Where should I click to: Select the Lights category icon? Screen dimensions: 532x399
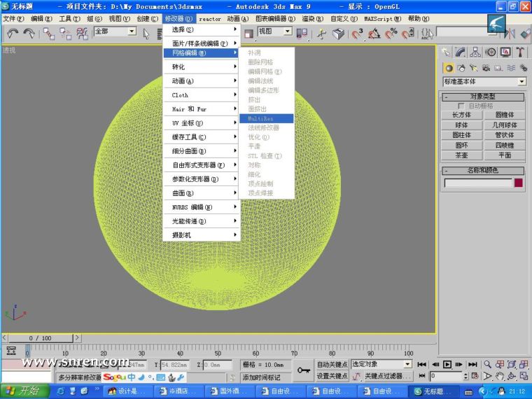(474, 68)
